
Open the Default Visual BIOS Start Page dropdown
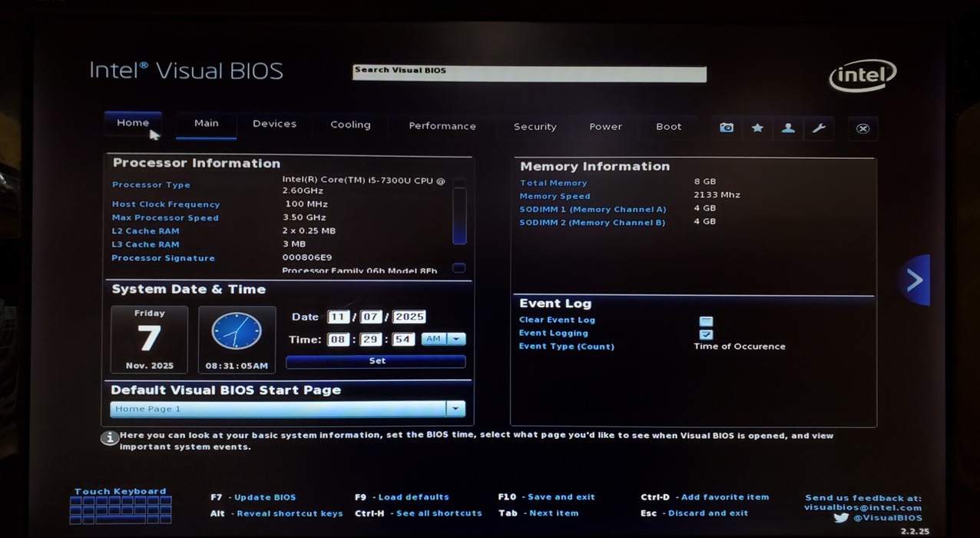tap(455, 408)
